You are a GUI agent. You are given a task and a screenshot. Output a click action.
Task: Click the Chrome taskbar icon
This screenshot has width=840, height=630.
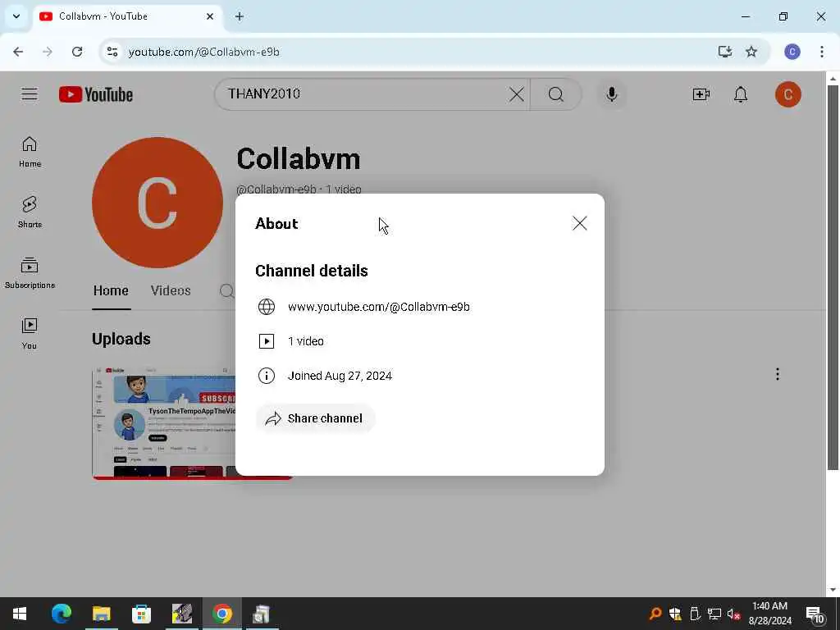[x=221, y=614]
